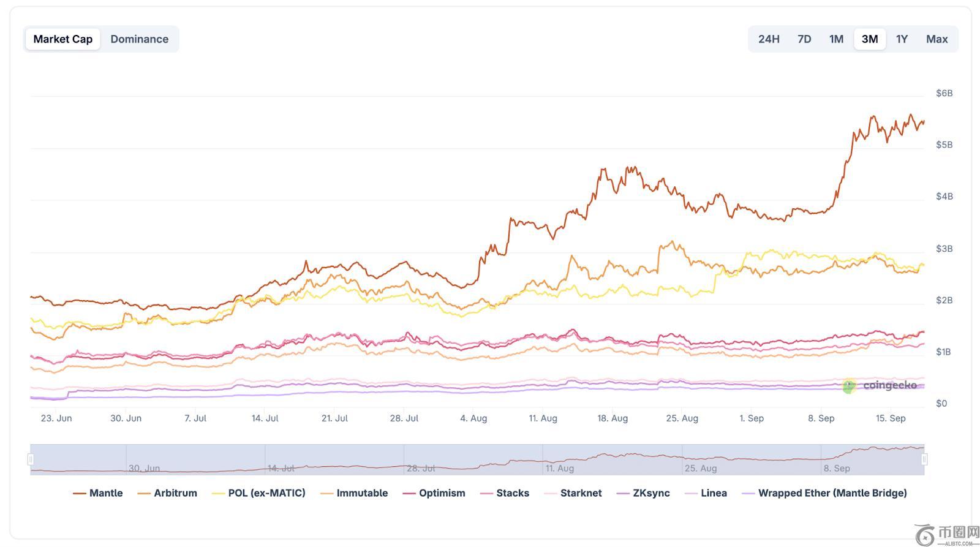The image size is (980, 547).
Task: Switch chart range to 1Y
Action: [x=902, y=39]
